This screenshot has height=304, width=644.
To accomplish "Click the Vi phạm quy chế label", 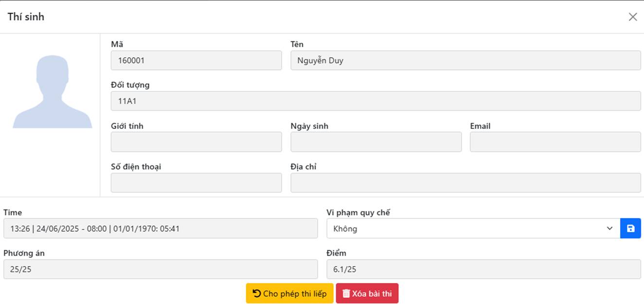I will [358, 213].
